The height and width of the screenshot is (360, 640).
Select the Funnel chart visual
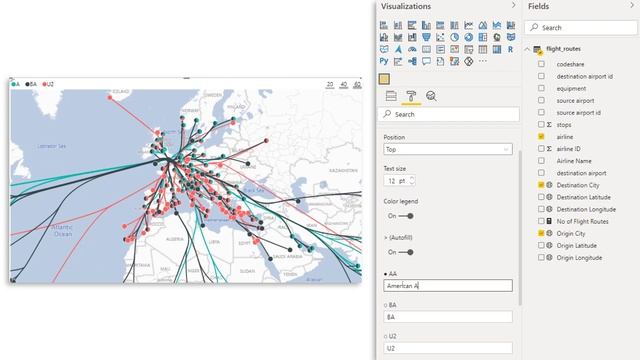pos(426,37)
